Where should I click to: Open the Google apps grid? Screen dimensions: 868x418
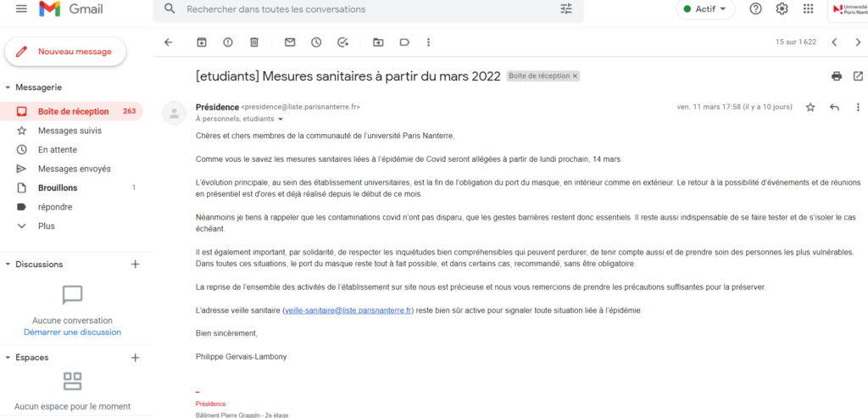(x=808, y=8)
